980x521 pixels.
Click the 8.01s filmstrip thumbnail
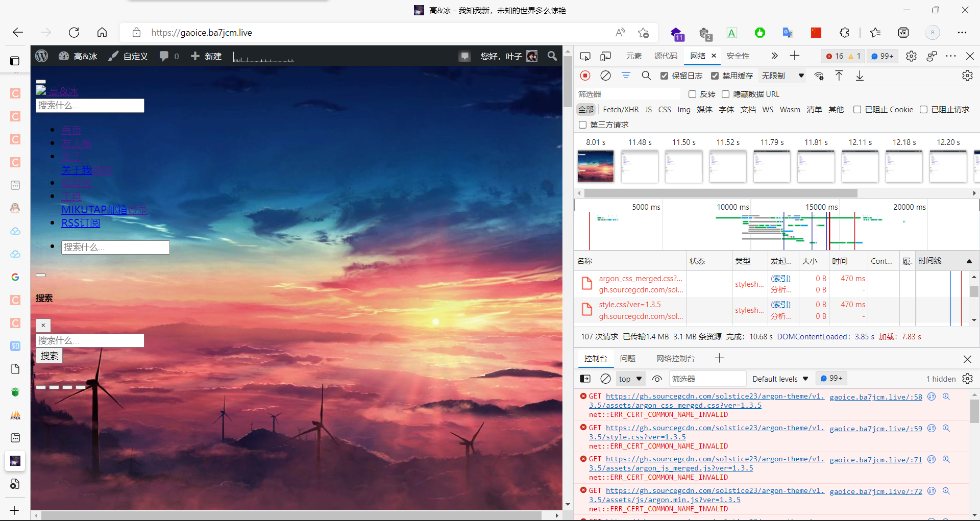(595, 166)
